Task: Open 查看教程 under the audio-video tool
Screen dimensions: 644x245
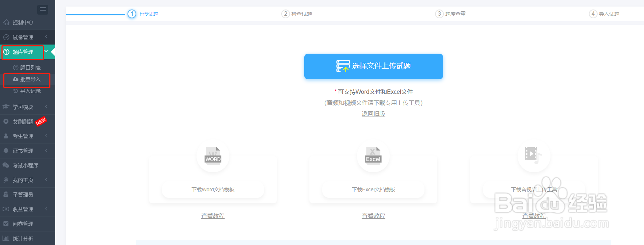Action: pos(534,216)
